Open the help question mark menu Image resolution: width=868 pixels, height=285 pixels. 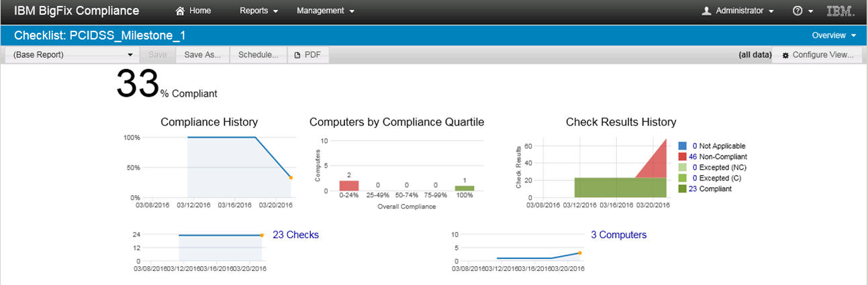pyautogui.click(x=803, y=11)
